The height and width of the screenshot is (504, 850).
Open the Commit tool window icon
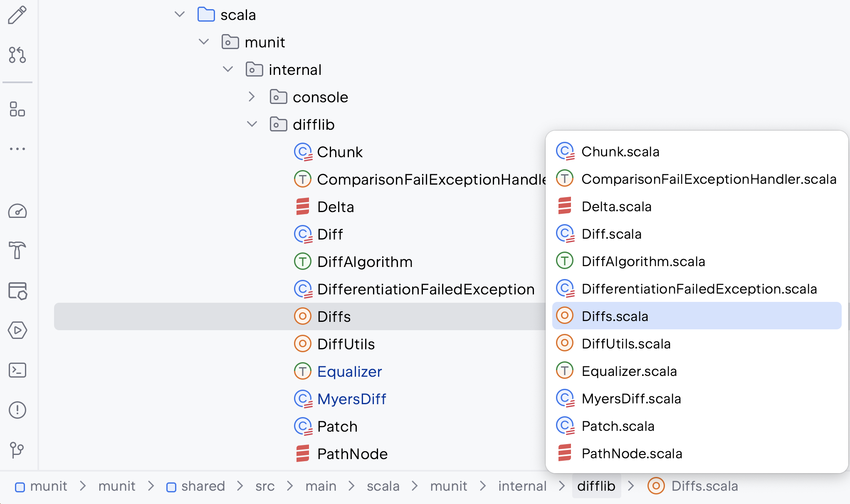pyautogui.click(x=17, y=15)
